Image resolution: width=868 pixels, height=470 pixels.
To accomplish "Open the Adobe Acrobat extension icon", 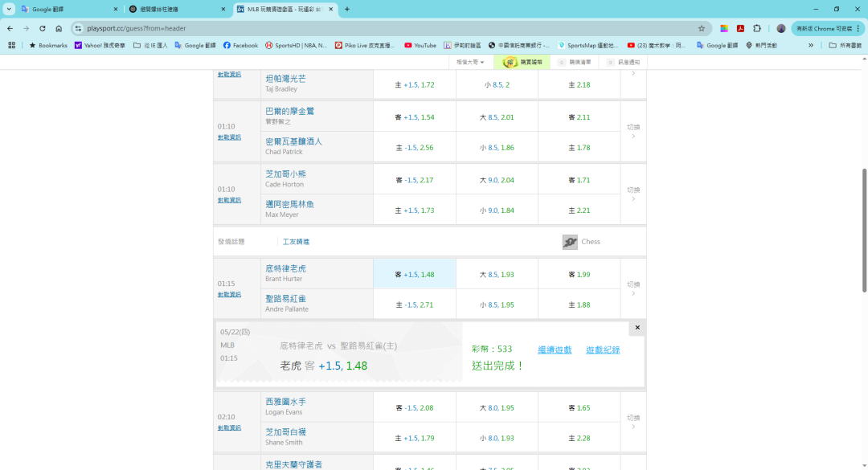I will click(740, 28).
